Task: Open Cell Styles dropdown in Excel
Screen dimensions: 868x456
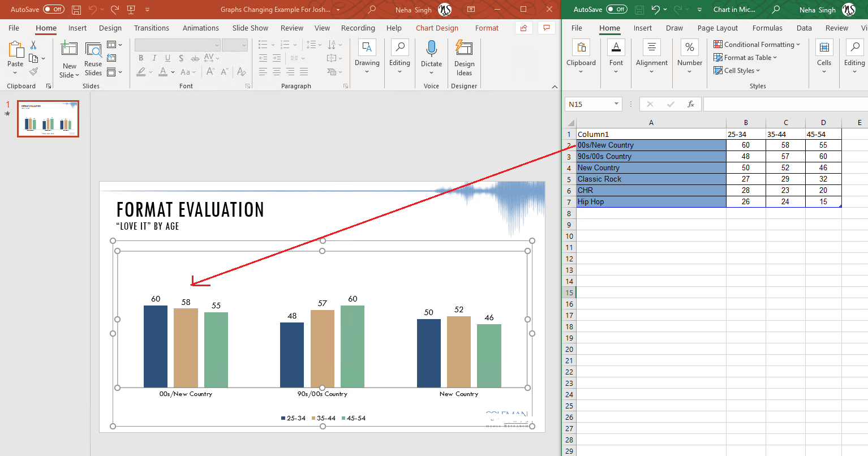Action: (x=737, y=71)
